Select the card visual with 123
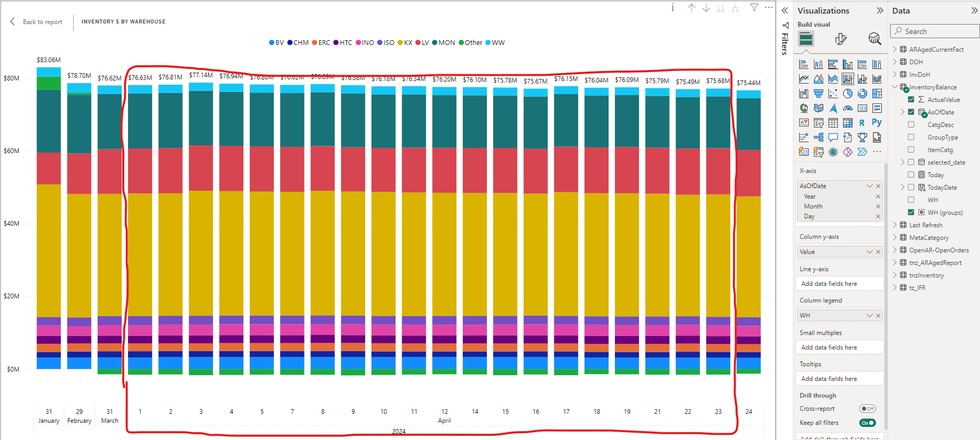 pos(862,108)
